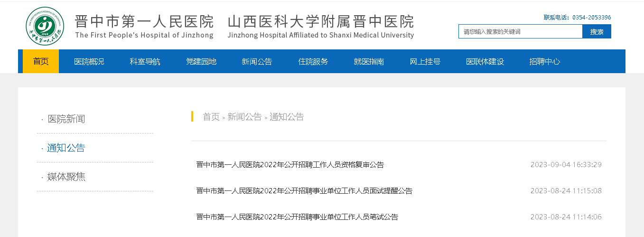Click Jinzhong Hospital Affiliated to Shanxi Medical University text
The width and height of the screenshot is (644, 237).
(x=321, y=35)
